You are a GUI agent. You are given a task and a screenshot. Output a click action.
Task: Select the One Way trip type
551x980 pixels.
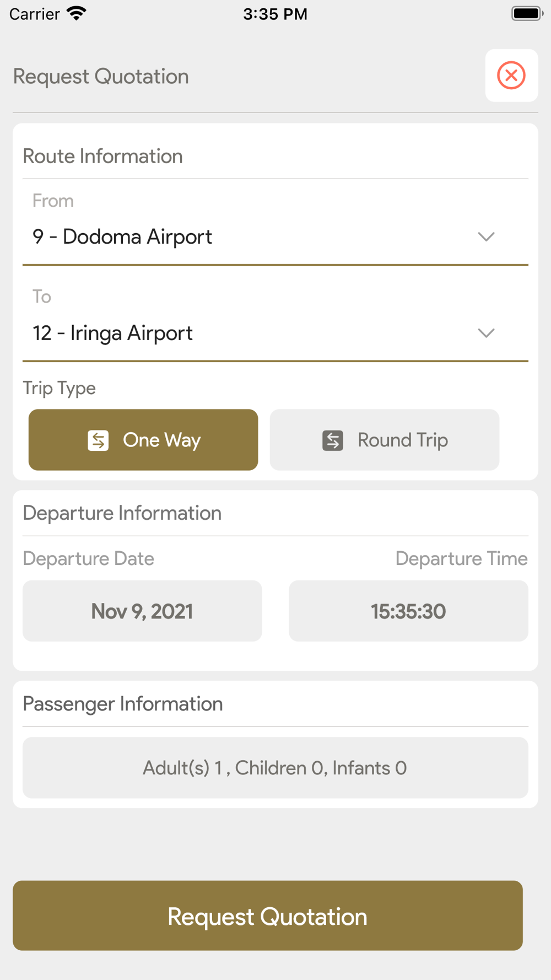[143, 440]
